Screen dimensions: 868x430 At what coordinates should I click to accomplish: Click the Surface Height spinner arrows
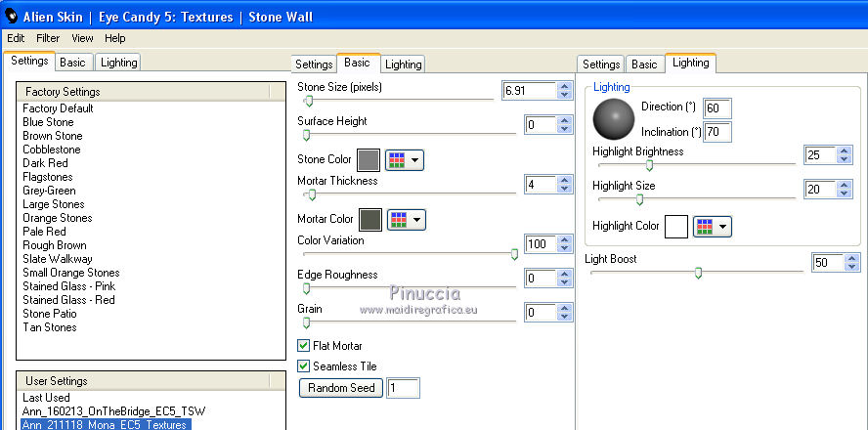pos(564,125)
